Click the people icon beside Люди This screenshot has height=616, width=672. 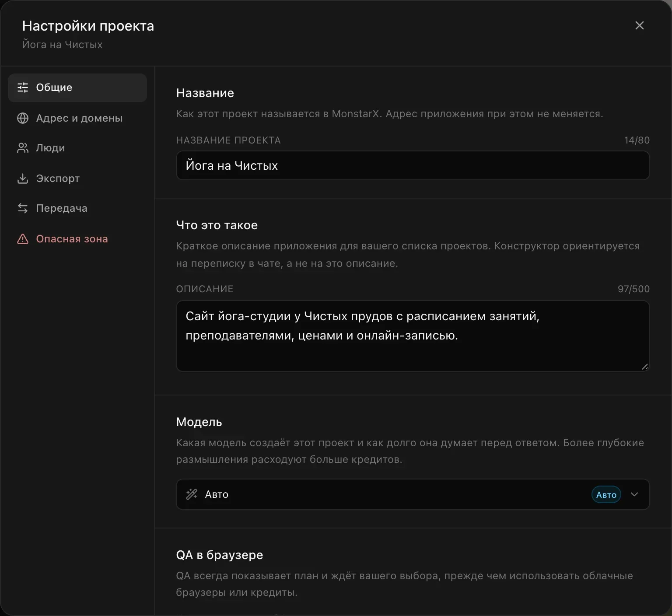point(23,148)
